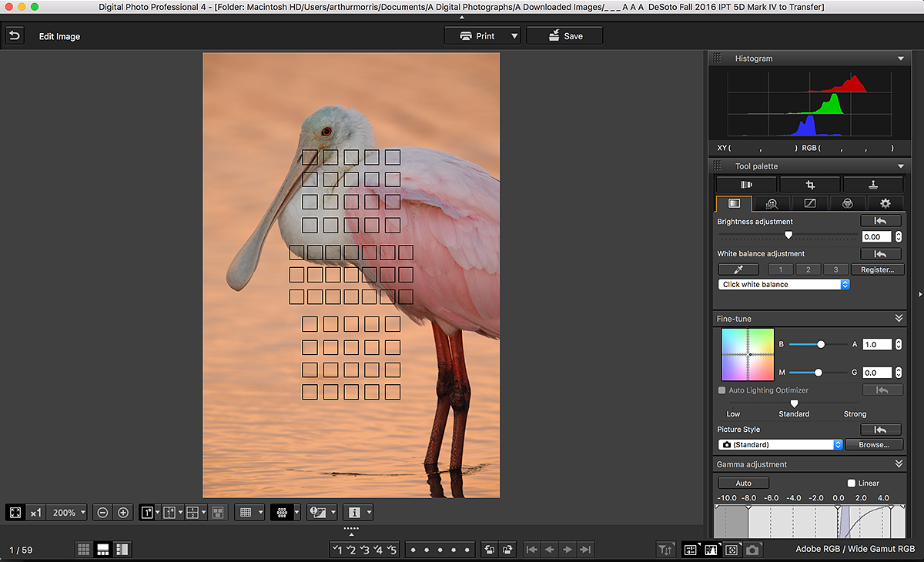Click the Brightness adjustment slider handle

tap(788, 236)
